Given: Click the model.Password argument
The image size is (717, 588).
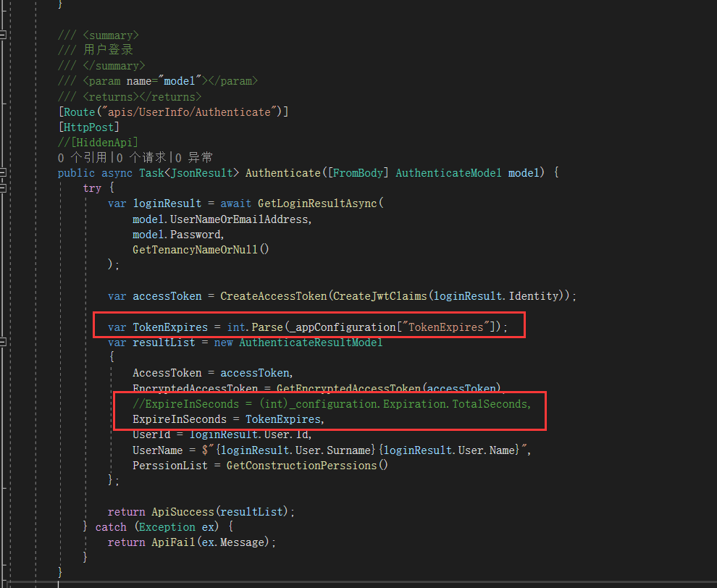Looking at the screenshot, I should pos(177,235).
